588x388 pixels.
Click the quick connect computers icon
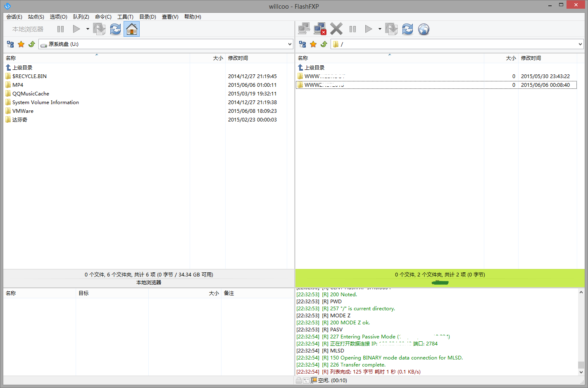point(304,29)
